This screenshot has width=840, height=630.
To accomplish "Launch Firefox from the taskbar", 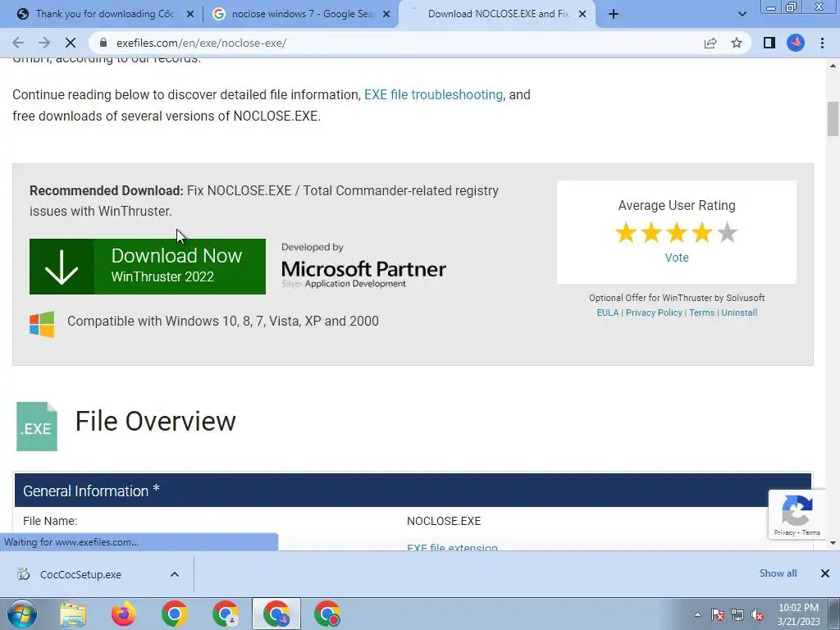I will click(123, 614).
